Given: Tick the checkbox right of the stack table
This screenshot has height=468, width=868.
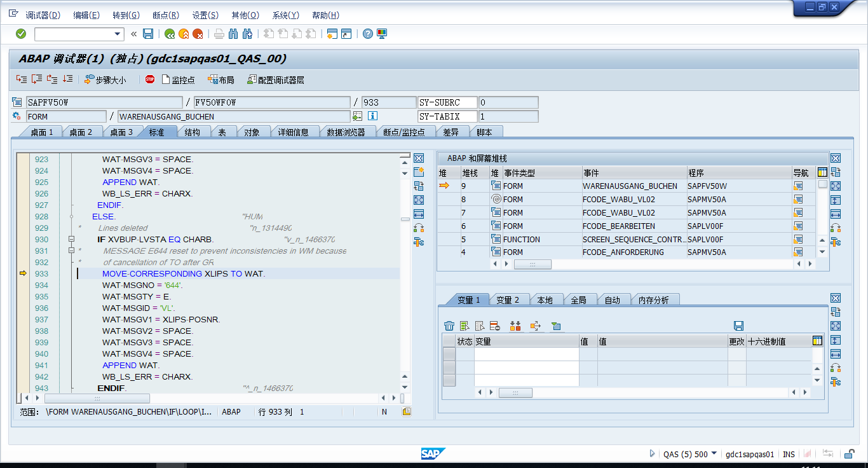Looking at the screenshot, I should [x=823, y=184].
